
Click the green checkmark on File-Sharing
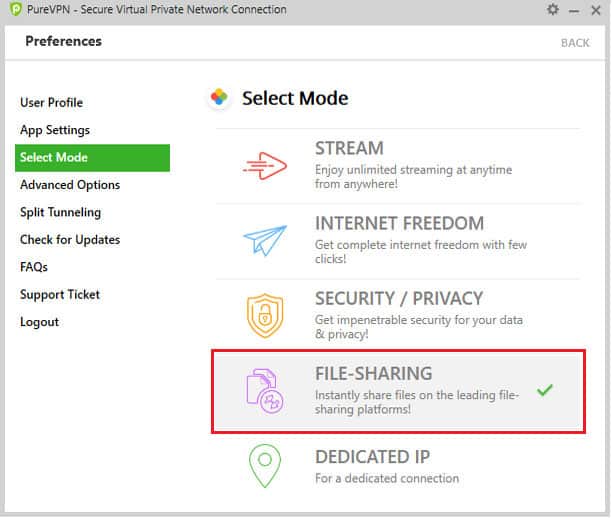544,390
